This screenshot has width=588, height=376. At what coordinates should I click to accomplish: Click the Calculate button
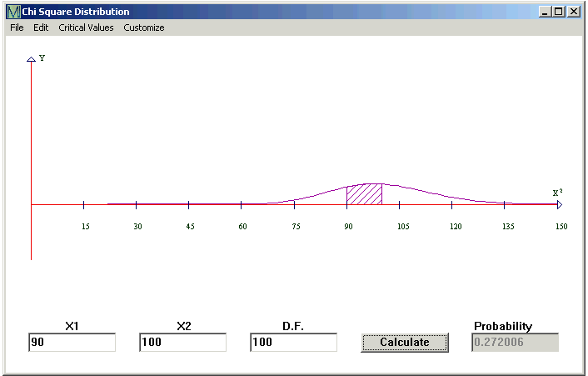(x=405, y=342)
